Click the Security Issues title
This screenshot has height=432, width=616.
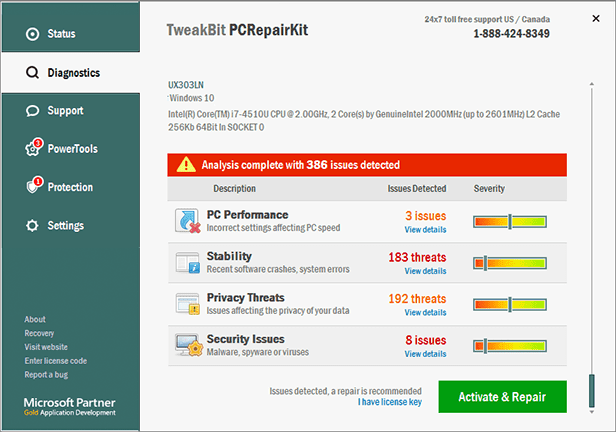click(246, 339)
